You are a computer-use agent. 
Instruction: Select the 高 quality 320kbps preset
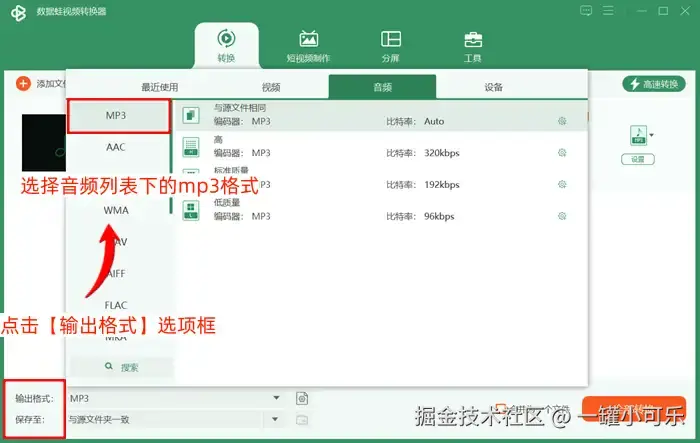click(x=380, y=147)
